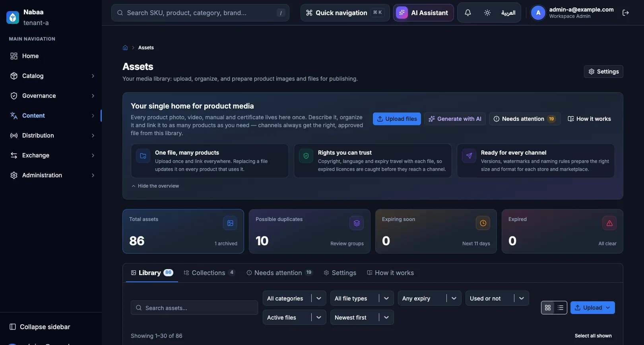Open the Active files dropdown
Screen dimensions: 644x345
[294, 317]
